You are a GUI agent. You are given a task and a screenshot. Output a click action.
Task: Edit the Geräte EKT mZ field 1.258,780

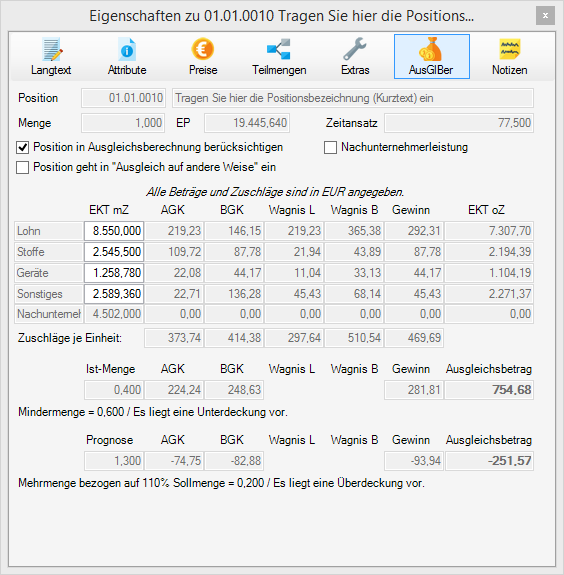click(x=114, y=273)
